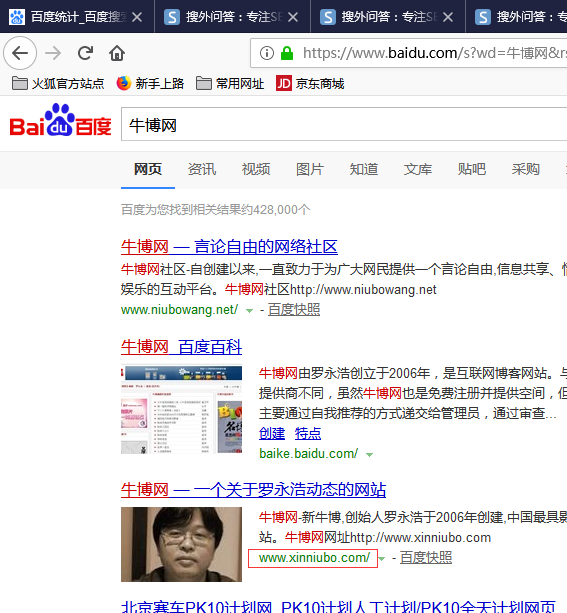Switch to the second 搜外问答 tab
Screen dimensions: 567x613
[x=388, y=16]
